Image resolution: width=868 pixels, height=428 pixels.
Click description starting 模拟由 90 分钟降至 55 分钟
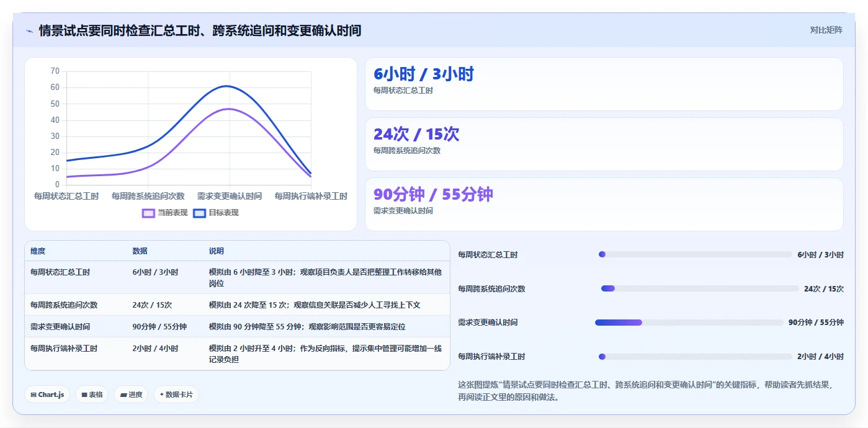coord(307,327)
